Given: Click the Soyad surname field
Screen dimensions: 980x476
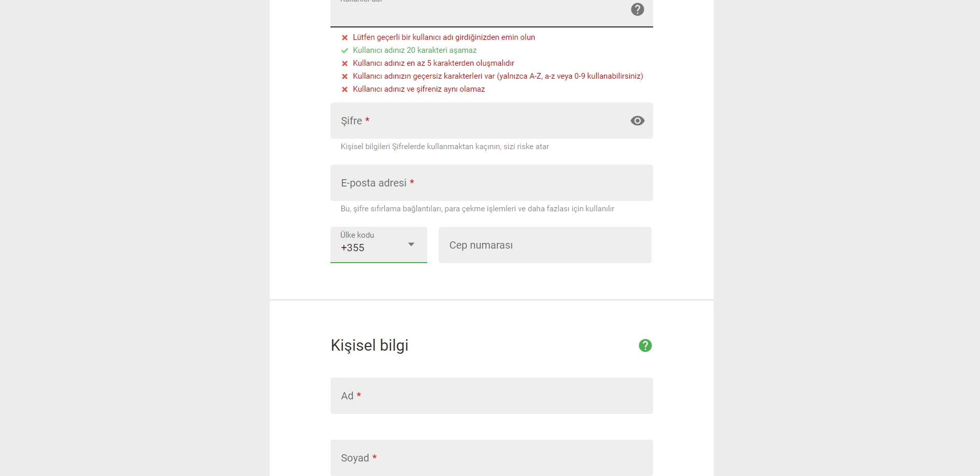Looking at the screenshot, I should [x=492, y=458].
